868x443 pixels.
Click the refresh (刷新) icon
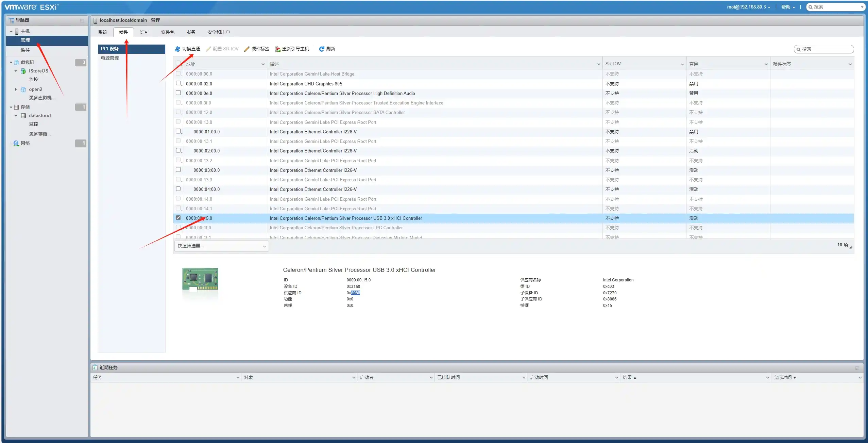(x=322, y=49)
